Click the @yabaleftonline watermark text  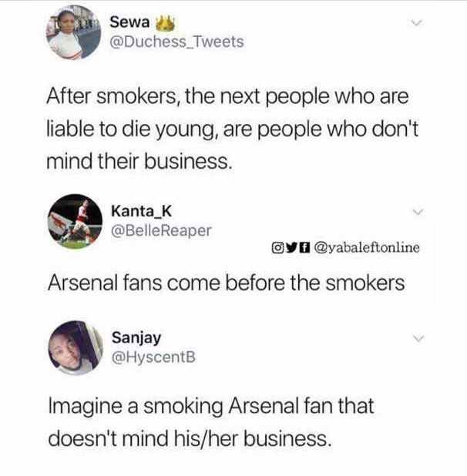point(367,248)
